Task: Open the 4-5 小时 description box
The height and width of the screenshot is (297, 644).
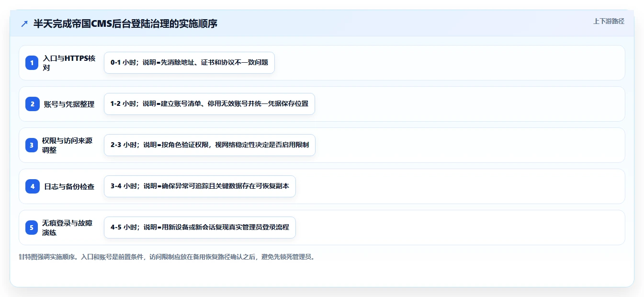Action: click(200, 228)
